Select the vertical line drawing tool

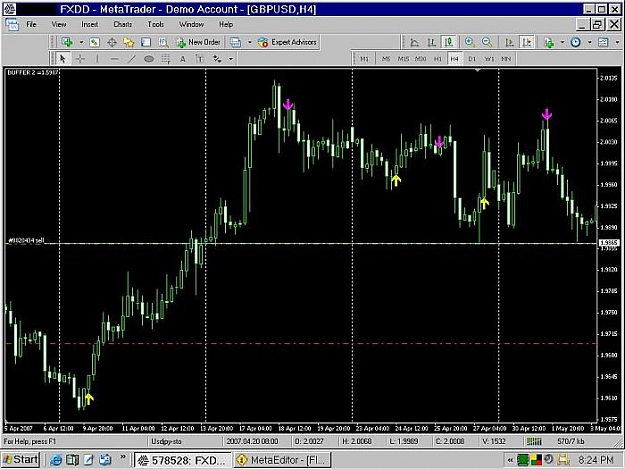pyautogui.click(x=97, y=59)
